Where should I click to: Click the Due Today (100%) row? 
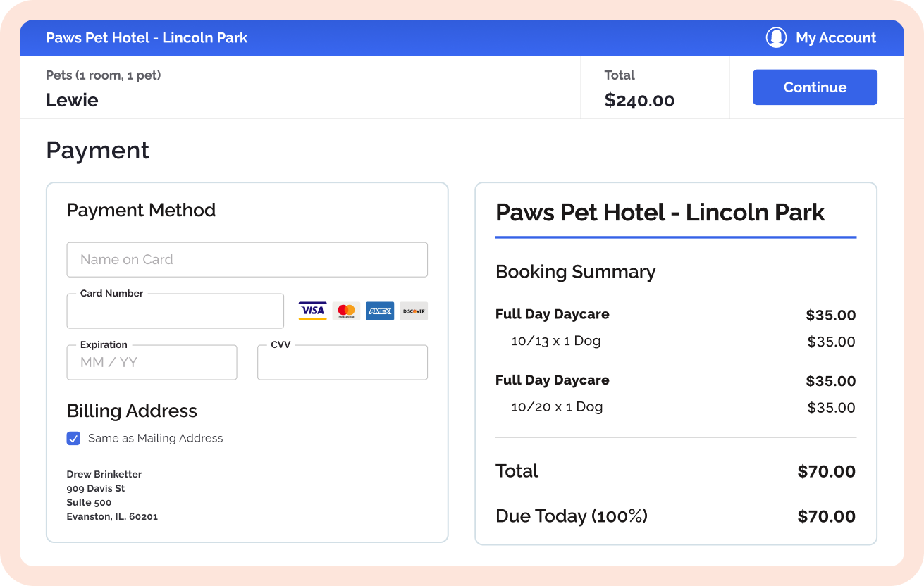(676, 516)
